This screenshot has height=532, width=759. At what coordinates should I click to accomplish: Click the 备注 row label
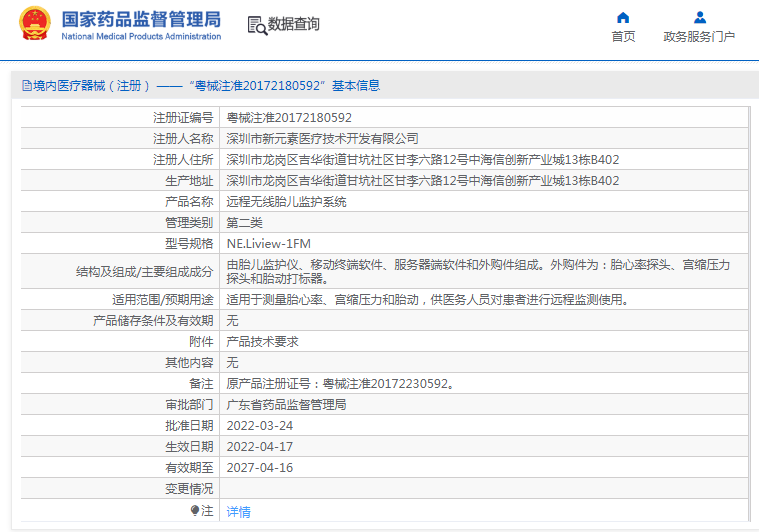(201, 384)
